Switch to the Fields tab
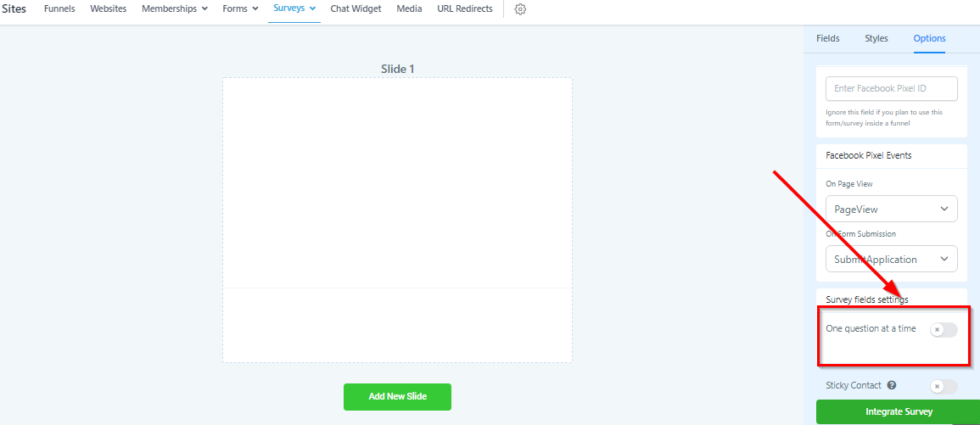Image resolution: width=980 pixels, height=425 pixels. pyautogui.click(x=827, y=38)
